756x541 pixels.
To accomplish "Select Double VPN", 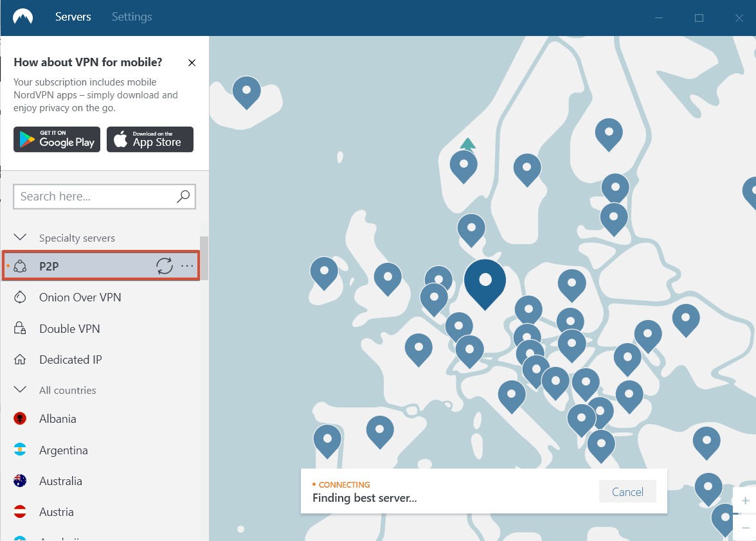I will click(x=69, y=328).
